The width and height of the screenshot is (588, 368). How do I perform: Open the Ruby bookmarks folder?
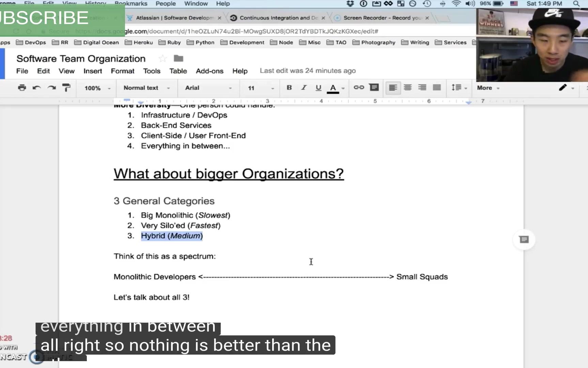[x=170, y=42]
